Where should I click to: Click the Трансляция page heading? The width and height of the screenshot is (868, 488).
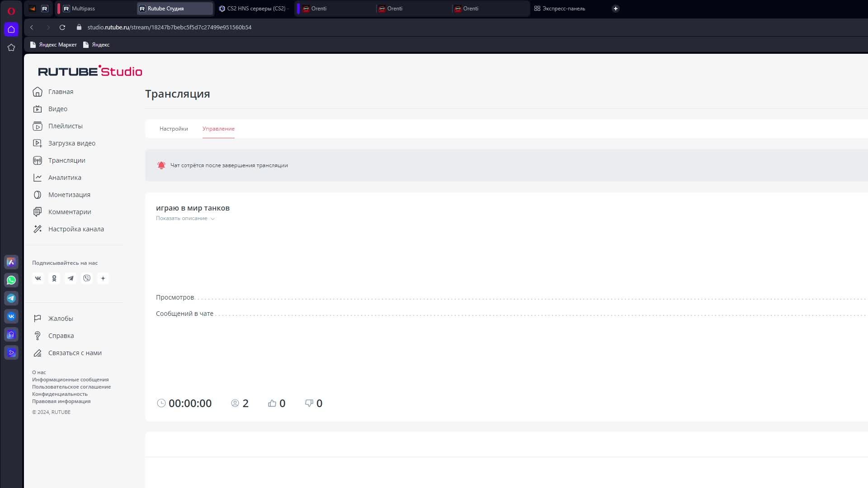coord(177,94)
